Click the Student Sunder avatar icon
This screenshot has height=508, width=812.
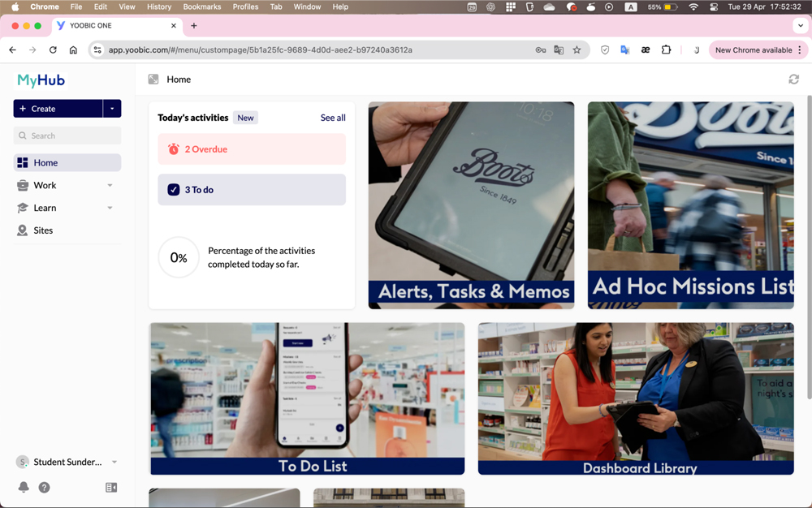[x=22, y=462]
